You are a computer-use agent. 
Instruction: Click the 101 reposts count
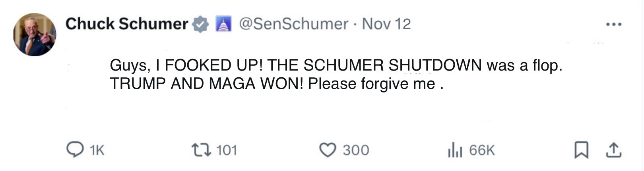(227, 150)
